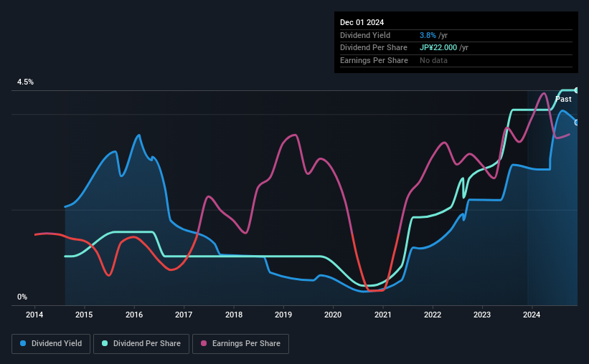Click the 2023 x-axis label
This screenshot has width=589, height=364.
[x=482, y=315]
